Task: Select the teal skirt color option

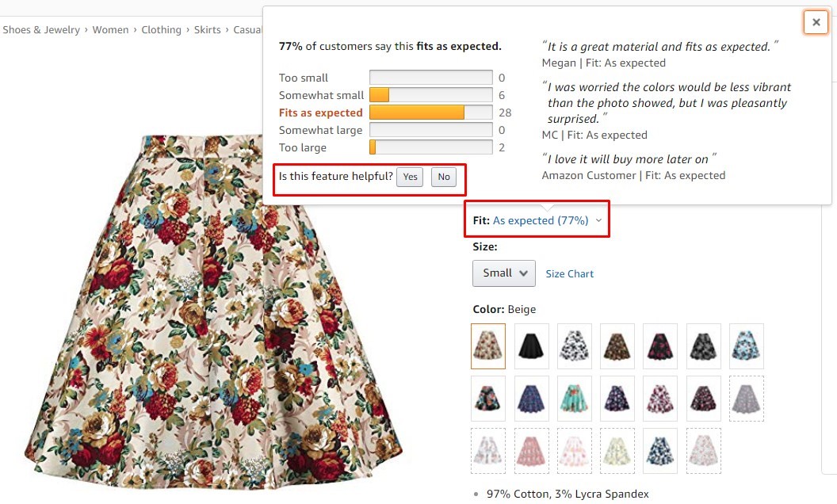Action: point(575,399)
